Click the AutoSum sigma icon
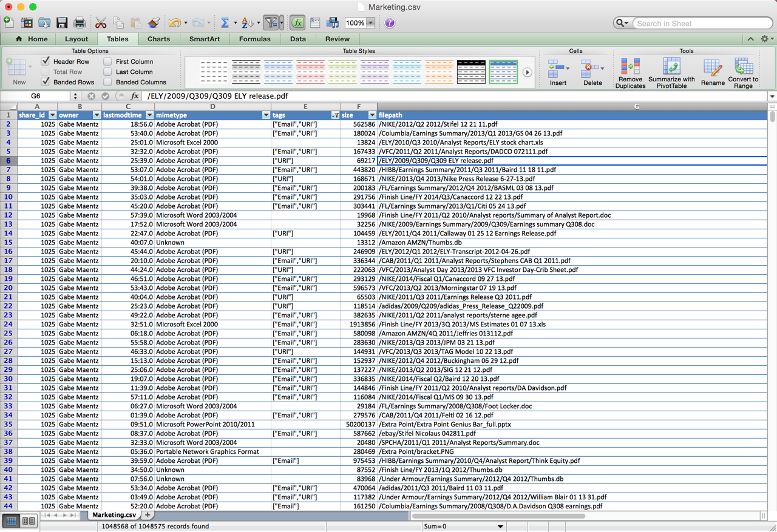Screen dimensions: 777x532 pos(225,22)
